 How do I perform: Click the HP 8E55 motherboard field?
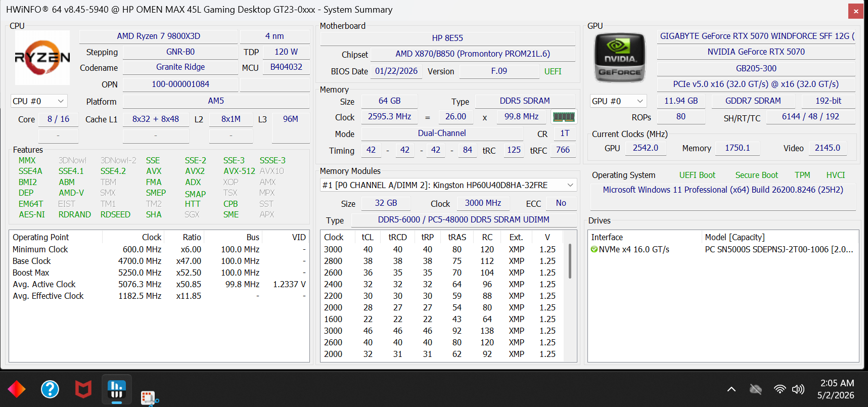point(447,38)
